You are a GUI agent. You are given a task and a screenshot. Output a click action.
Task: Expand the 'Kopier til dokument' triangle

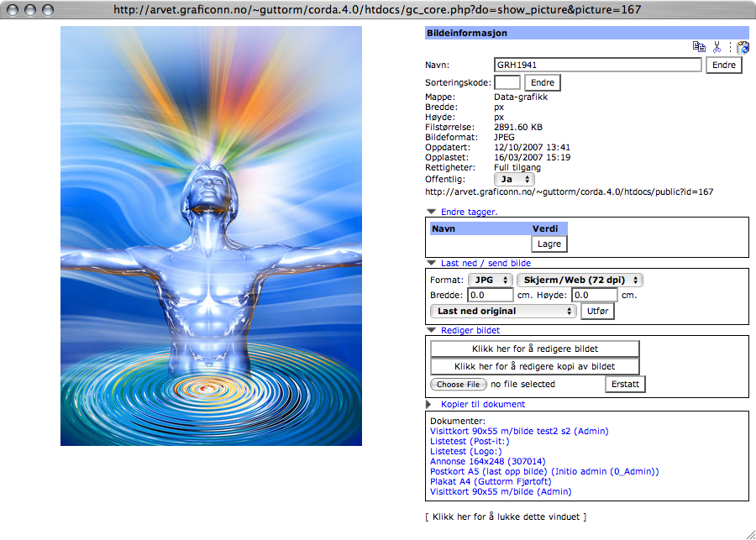(x=431, y=404)
